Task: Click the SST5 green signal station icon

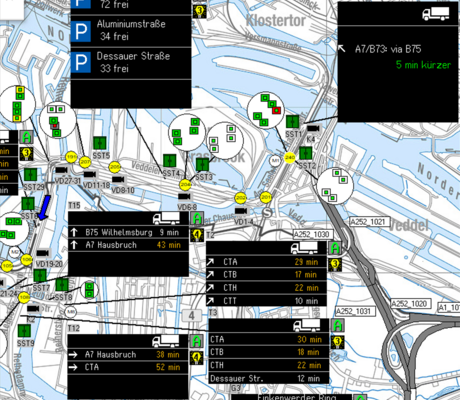Action: pos(100,143)
